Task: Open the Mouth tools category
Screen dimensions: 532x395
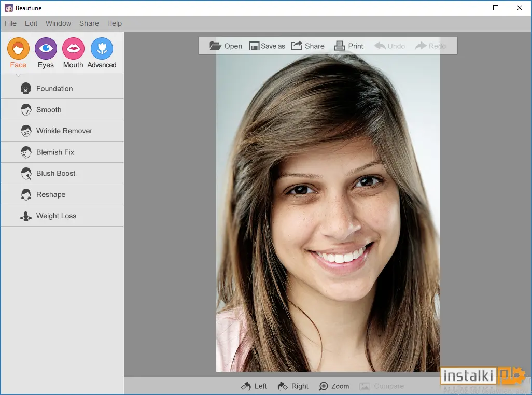Action: 73,49
